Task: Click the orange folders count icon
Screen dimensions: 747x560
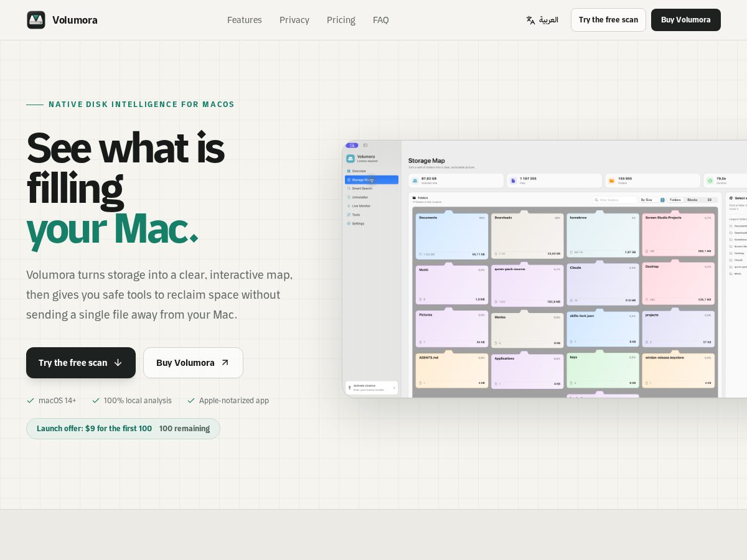Action: coord(612,180)
